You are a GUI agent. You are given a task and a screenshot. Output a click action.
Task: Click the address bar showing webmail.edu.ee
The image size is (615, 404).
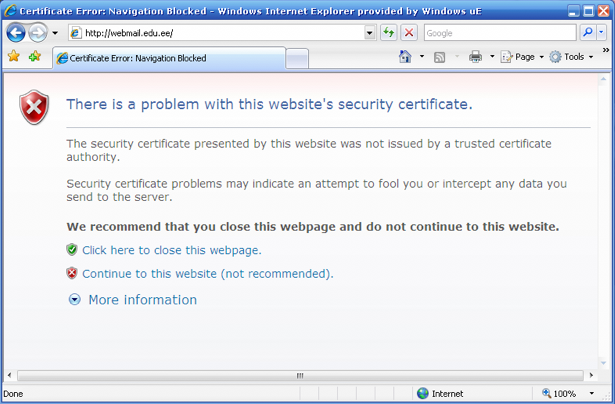pyautogui.click(x=217, y=33)
